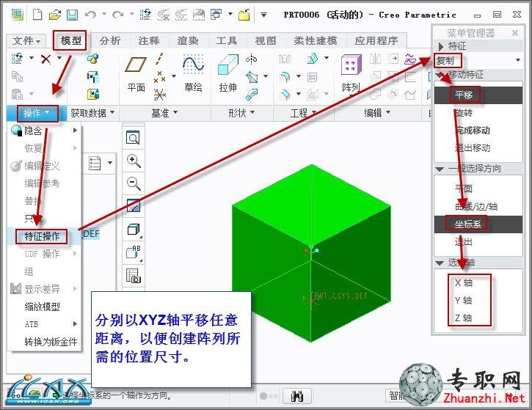Image resolution: width=532 pixels, height=410 pixels.
Task: Open the 文件 (File) menu dropdown
Action: point(26,41)
